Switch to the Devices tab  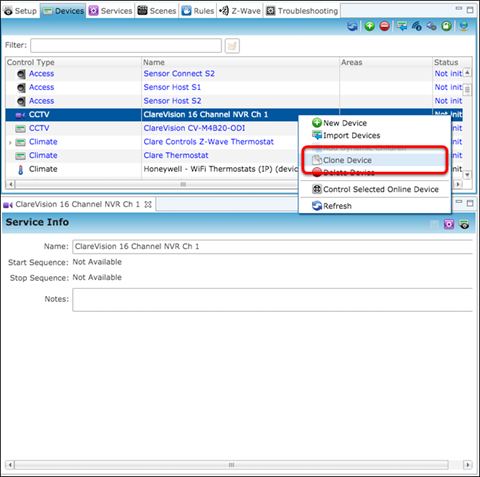click(x=63, y=11)
